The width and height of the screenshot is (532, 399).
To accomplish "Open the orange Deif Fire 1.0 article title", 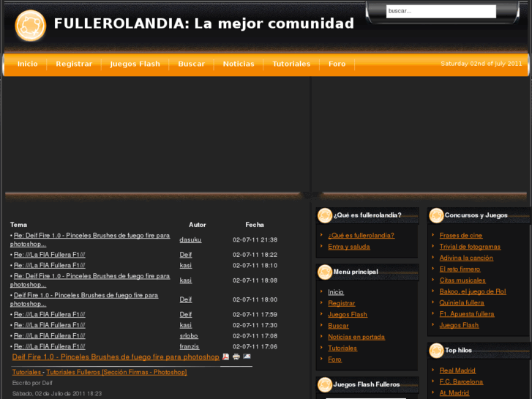I will click(116, 357).
